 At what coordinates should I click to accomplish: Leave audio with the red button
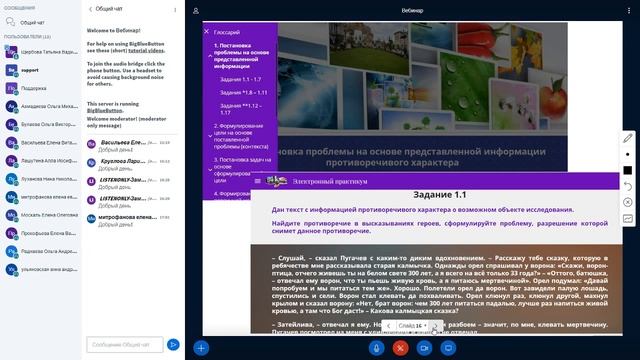pos(400,348)
